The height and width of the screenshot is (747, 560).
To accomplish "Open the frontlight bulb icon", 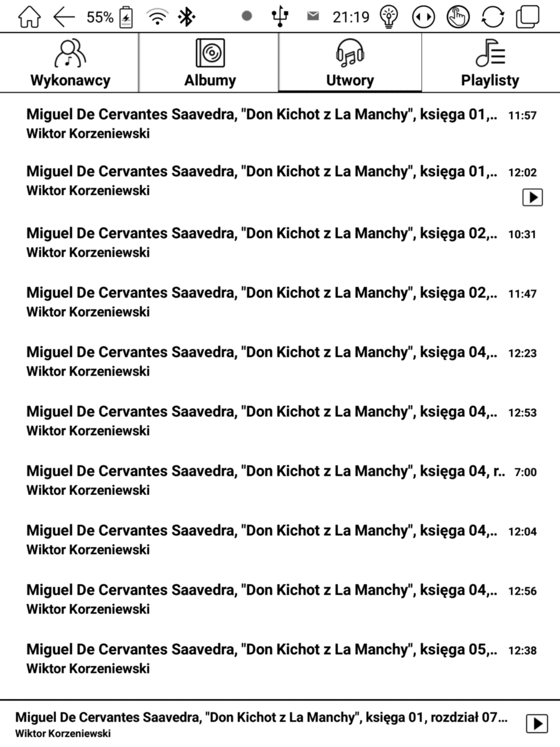I will [389, 17].
